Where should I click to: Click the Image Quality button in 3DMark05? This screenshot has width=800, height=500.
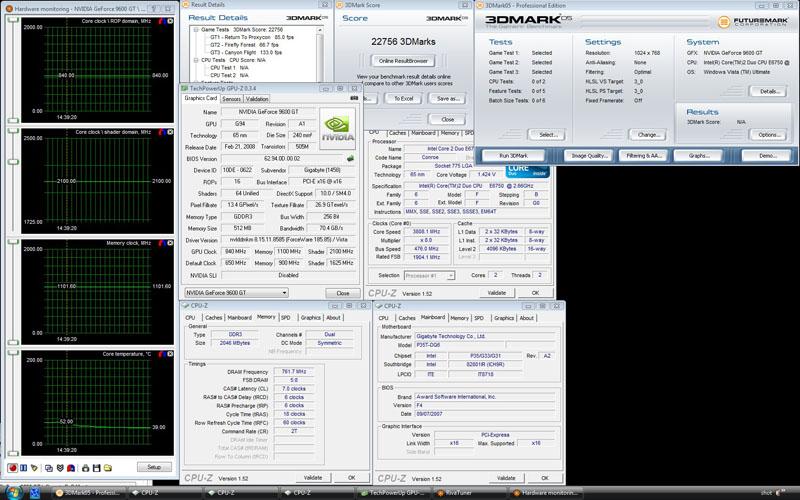tap(589, 156)
